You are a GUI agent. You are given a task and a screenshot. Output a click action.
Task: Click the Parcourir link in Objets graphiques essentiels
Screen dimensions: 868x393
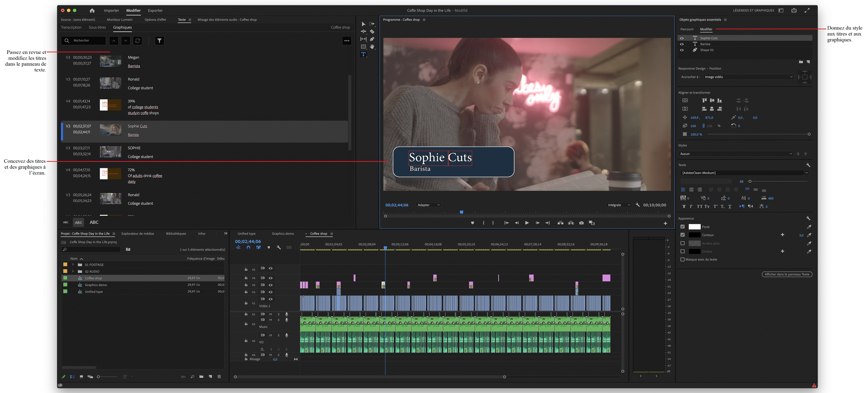point(687,29)
